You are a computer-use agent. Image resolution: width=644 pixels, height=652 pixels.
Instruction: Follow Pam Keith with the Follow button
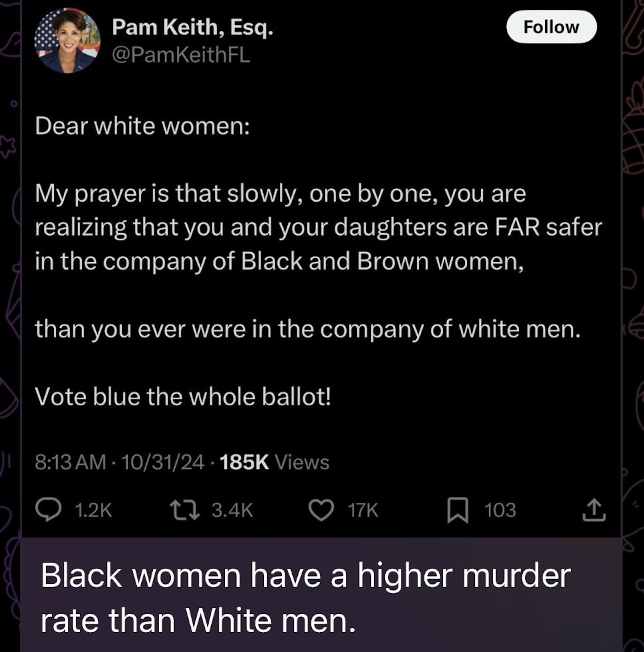click(x=551, y=27)
